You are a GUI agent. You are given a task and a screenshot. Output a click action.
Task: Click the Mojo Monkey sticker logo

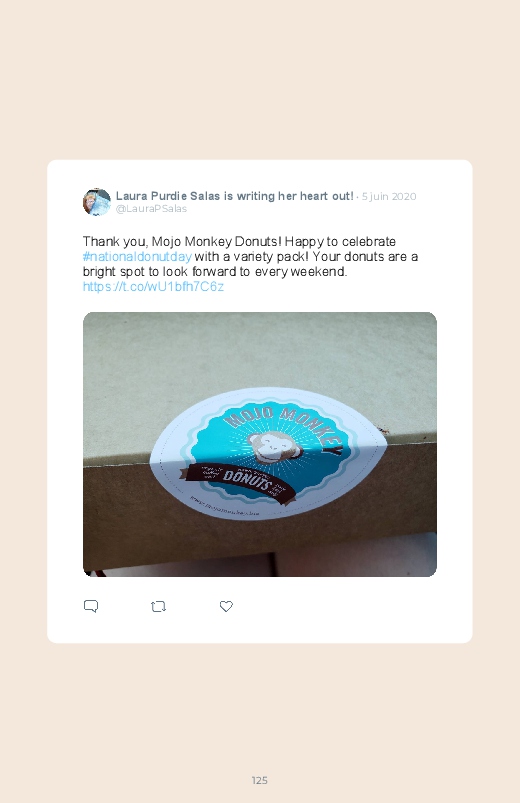(x=268, y=454)
